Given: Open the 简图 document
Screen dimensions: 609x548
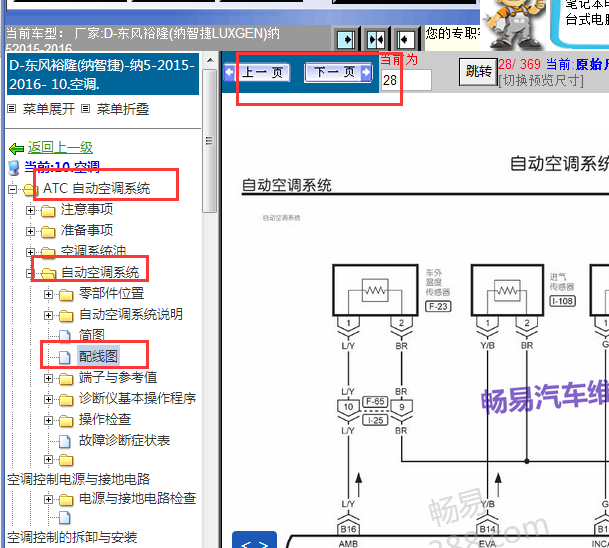Looking at the screenshot, I should tap(92, 335).
